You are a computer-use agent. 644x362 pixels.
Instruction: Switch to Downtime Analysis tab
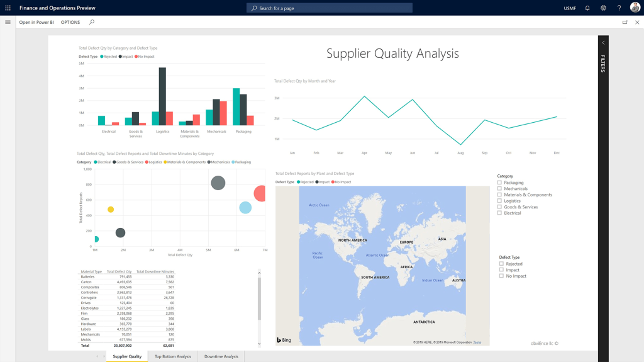[x=221, y=356]
